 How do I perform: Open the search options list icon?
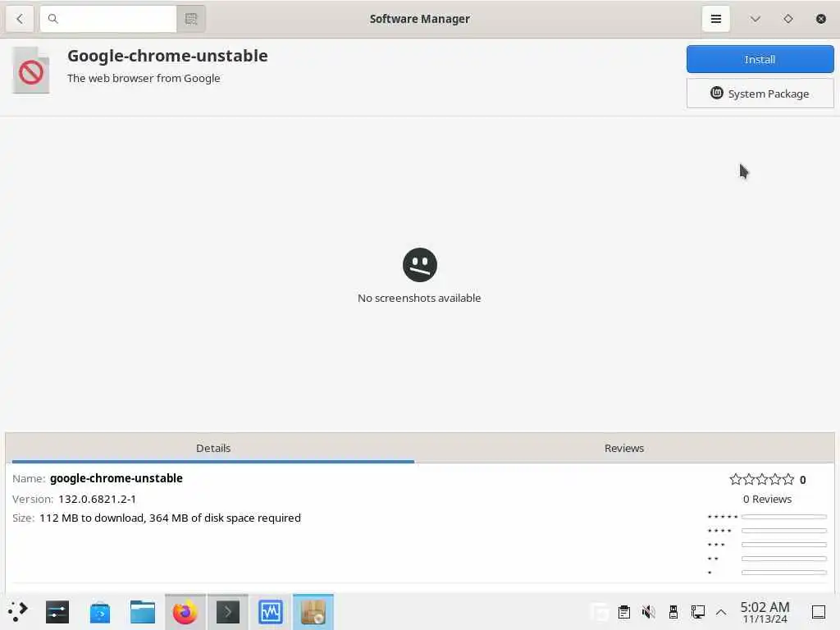(190, 19)
